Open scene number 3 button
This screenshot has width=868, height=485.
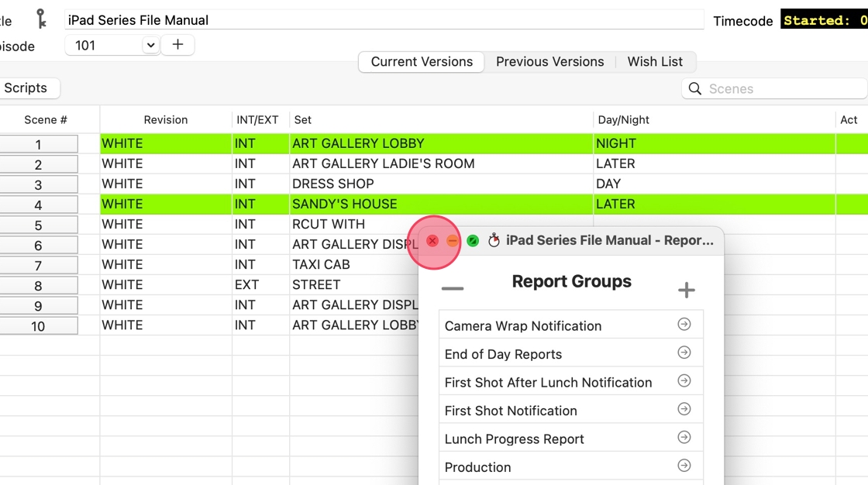click(38, 184)
